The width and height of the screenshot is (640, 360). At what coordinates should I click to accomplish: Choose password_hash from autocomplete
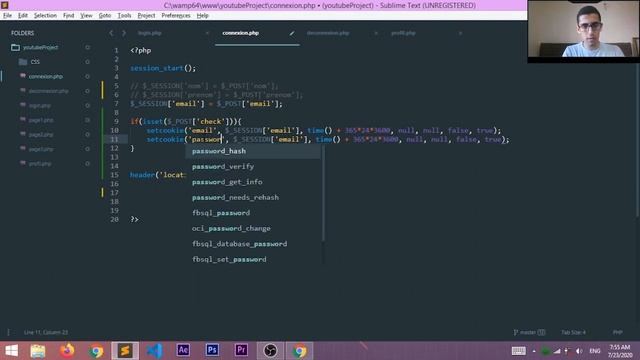click(x=253, y=151)
